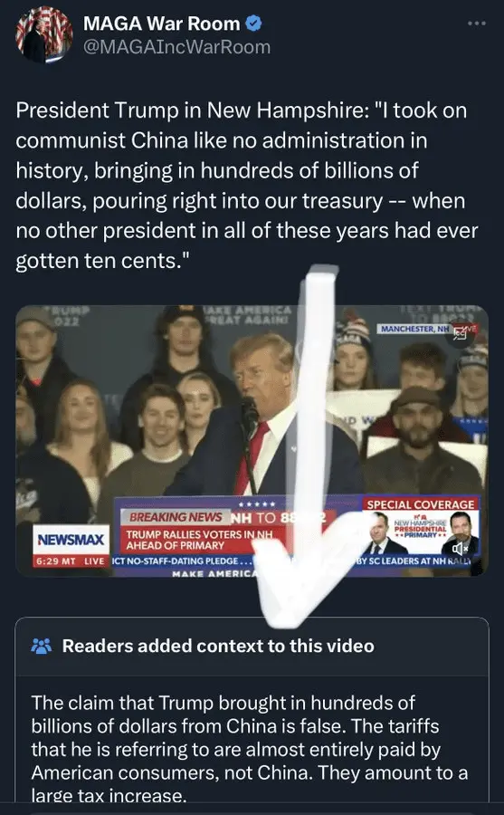Click New Hampshire Presidential Primary logo
This screenshot has width=504, height=815.
420,528
